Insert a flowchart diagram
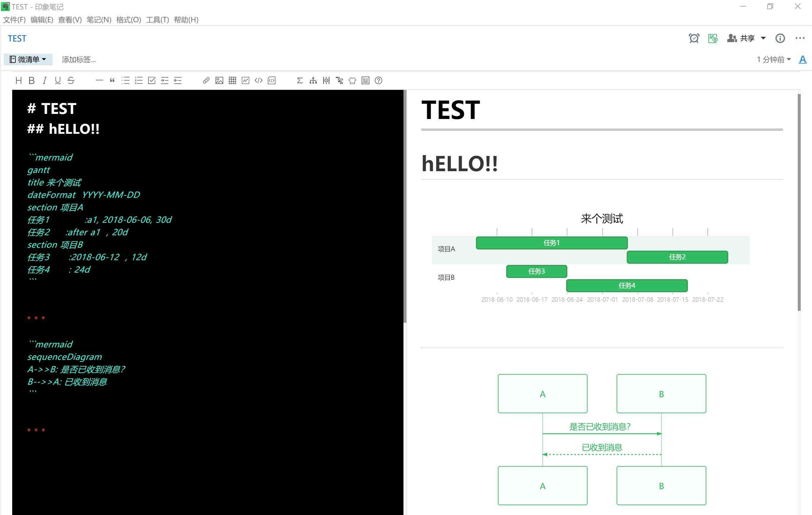812x515 pixels. (x=313, y=81)
